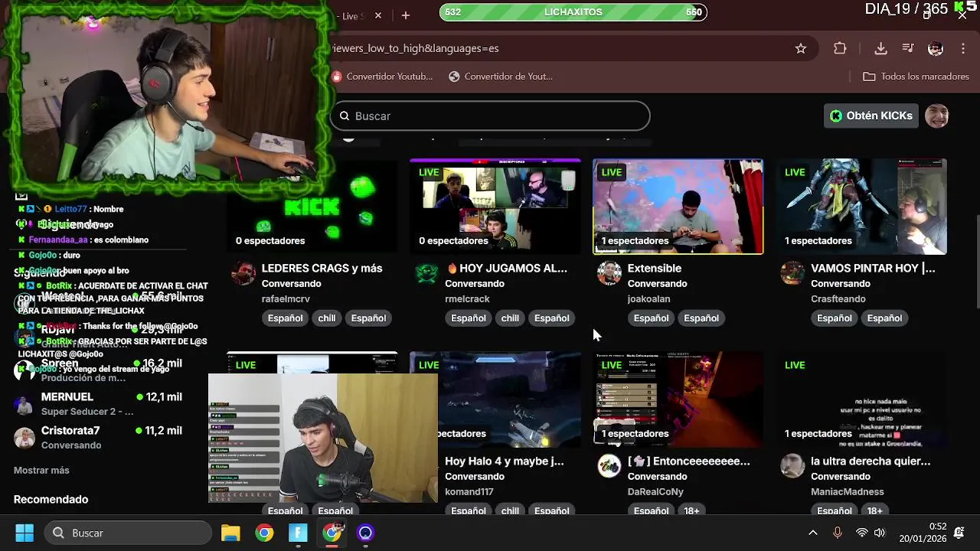This screenshot has width=980, height=551.
Task: Visit the rafaelmcrv channel name
Action: click(x=286, y=298)
